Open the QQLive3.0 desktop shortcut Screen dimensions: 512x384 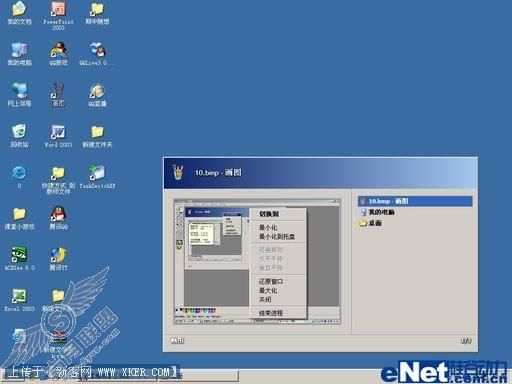pyautogui.click(x=97, y=54)
